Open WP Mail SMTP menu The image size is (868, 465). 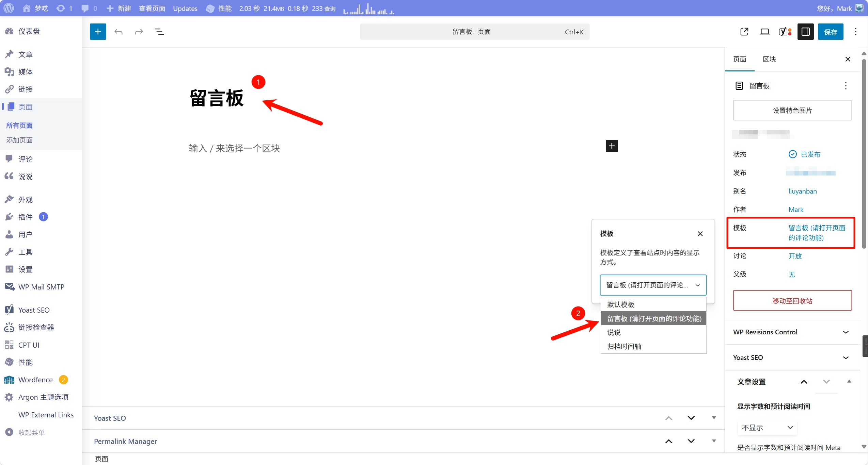click(41, 287)
